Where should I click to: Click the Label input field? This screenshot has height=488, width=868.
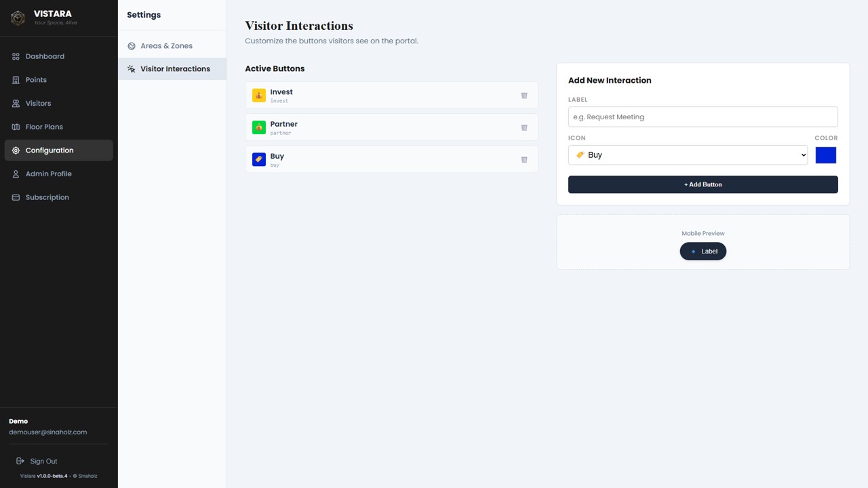(703, 117)
